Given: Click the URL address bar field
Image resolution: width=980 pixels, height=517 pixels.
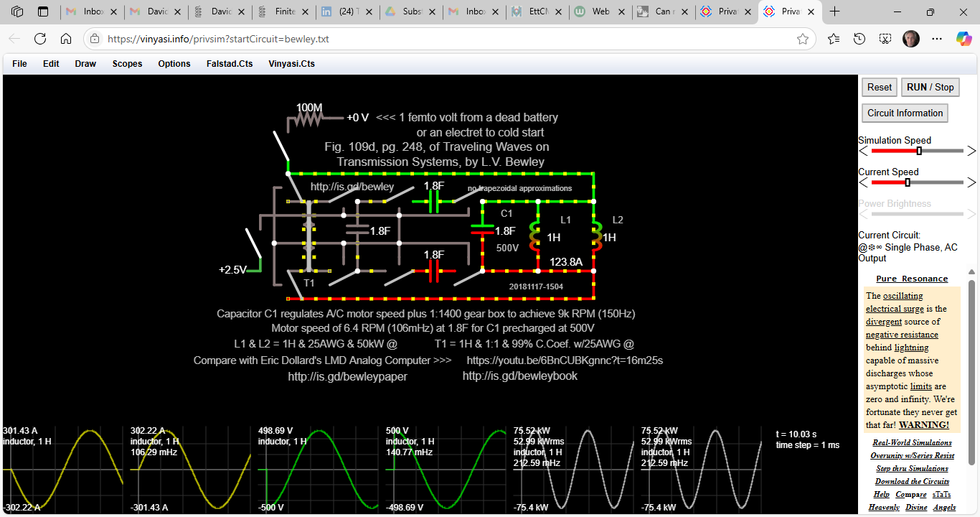Looking at the screenshot, I should tap(430, 39).
